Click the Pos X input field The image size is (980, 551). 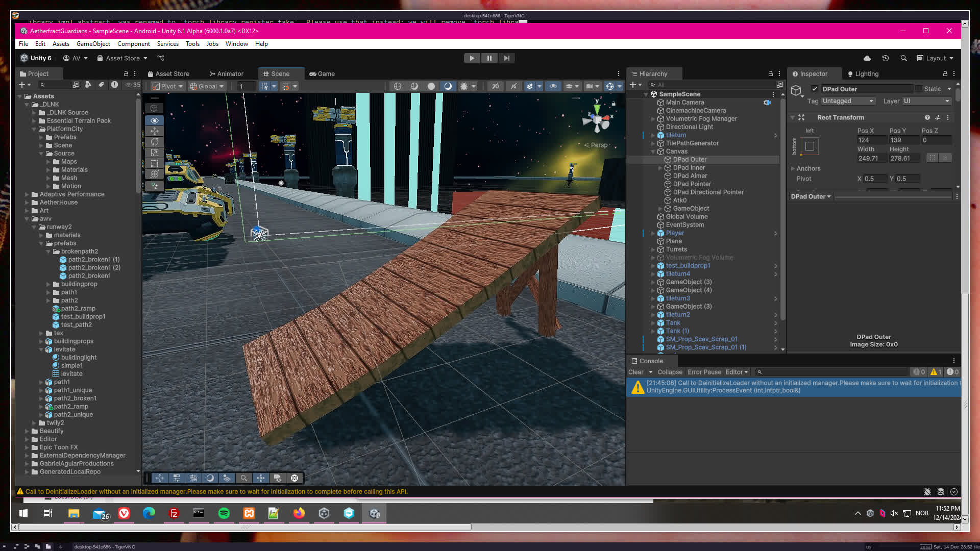tap(871, 140)
